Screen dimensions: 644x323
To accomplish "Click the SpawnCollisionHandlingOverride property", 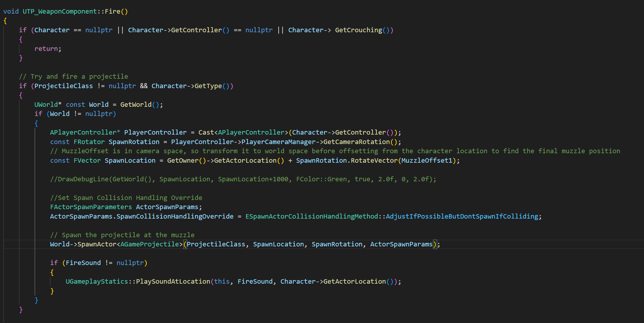I will point(175,217).
